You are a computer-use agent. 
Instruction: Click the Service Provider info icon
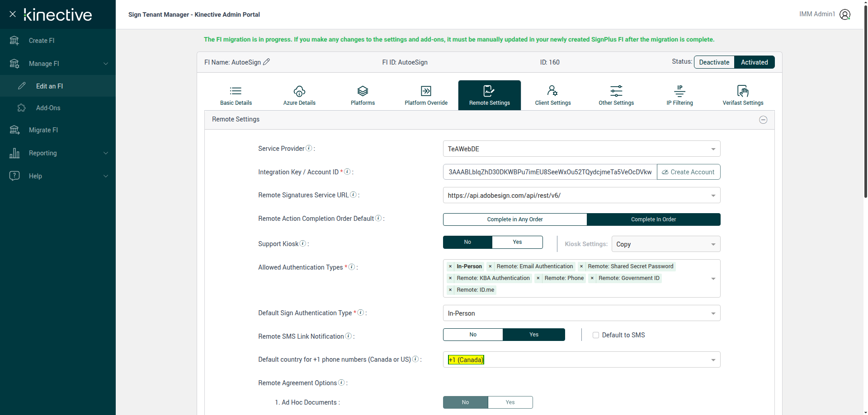(x=309, y=148)
